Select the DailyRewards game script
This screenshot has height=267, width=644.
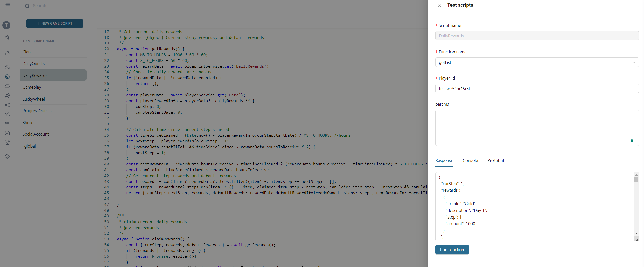pyautogui.click(x=53, y=75)
